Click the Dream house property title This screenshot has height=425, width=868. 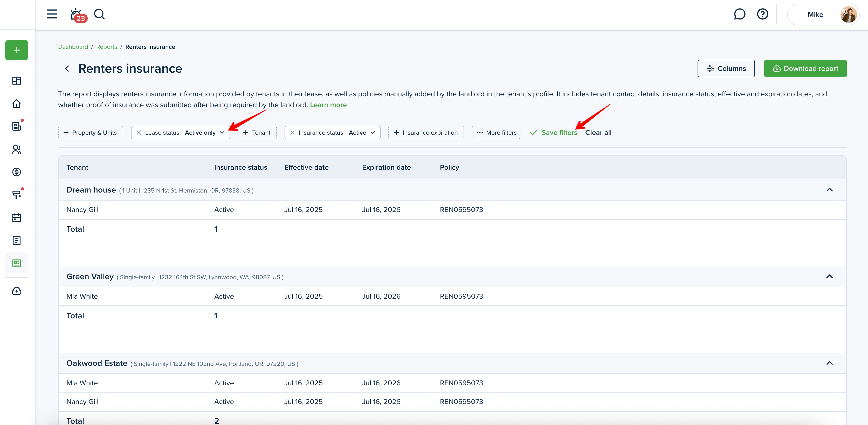pos(91,190)
